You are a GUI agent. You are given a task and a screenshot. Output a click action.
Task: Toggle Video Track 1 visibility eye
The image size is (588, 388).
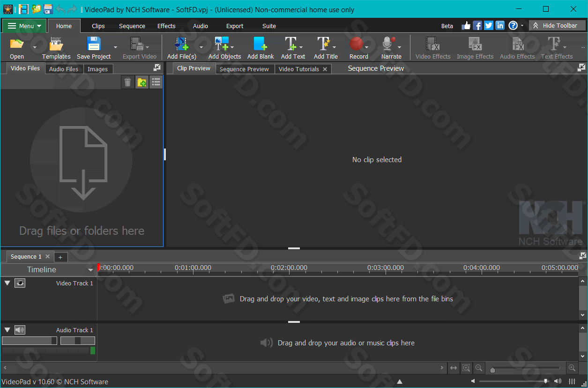pos(20,283)
